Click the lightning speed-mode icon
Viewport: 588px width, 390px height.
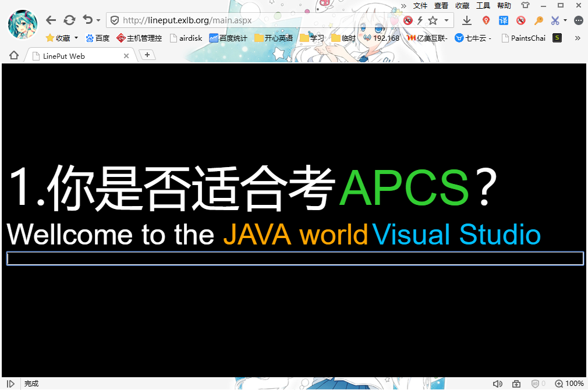pyautogui.click(x=420, y=20)
